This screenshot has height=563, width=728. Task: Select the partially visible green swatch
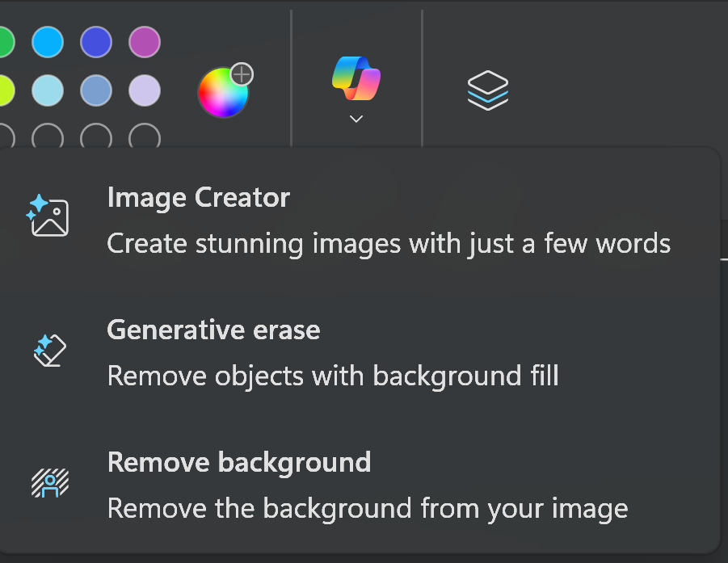(5, 42)
